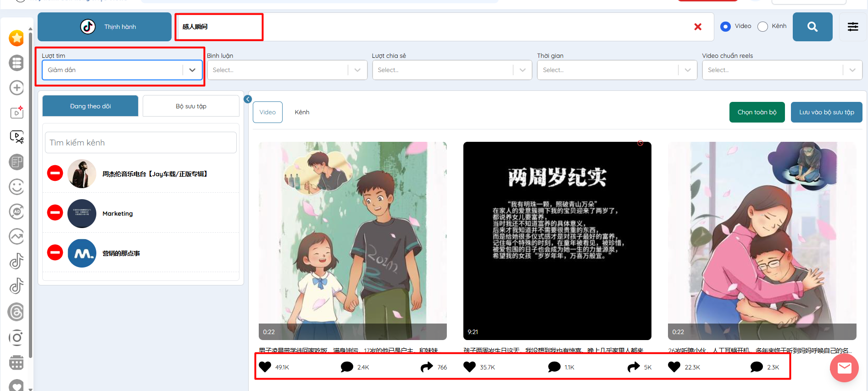Click the plus circle sidebar icon
Image resolution: width=868 pixels, height=391 pixels.
tap(17, 88)
